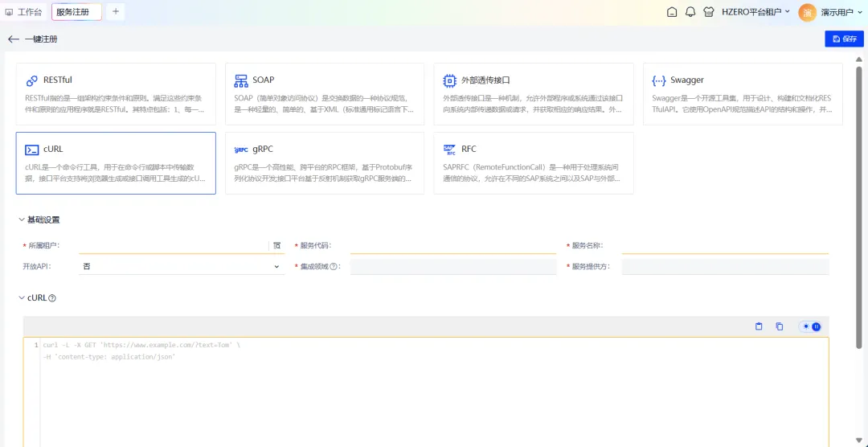This screenshot has height=447, width=868.
Task: Click the 所属租户 input field
Action: click(174, 245)
